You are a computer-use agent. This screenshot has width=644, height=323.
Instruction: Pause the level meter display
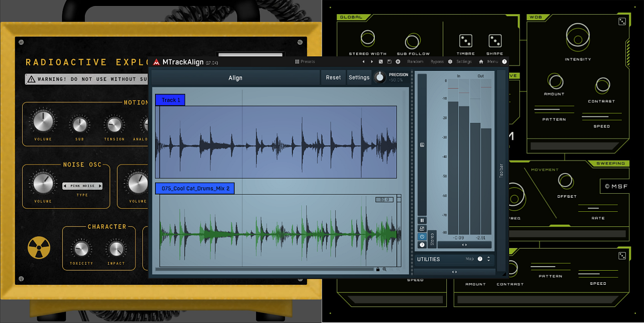(x=422, y=220)
